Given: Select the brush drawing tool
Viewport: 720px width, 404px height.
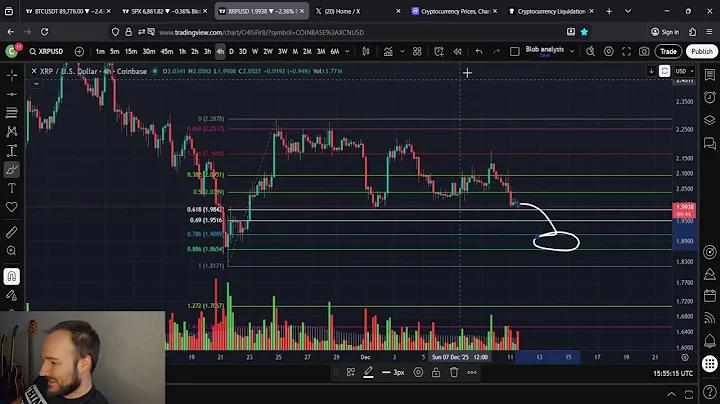Looking at the screenshot, I should coord(11,170).
